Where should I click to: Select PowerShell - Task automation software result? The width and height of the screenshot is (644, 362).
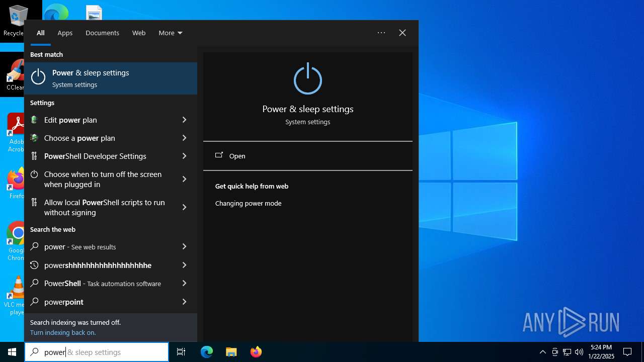(x=111, y=283)
